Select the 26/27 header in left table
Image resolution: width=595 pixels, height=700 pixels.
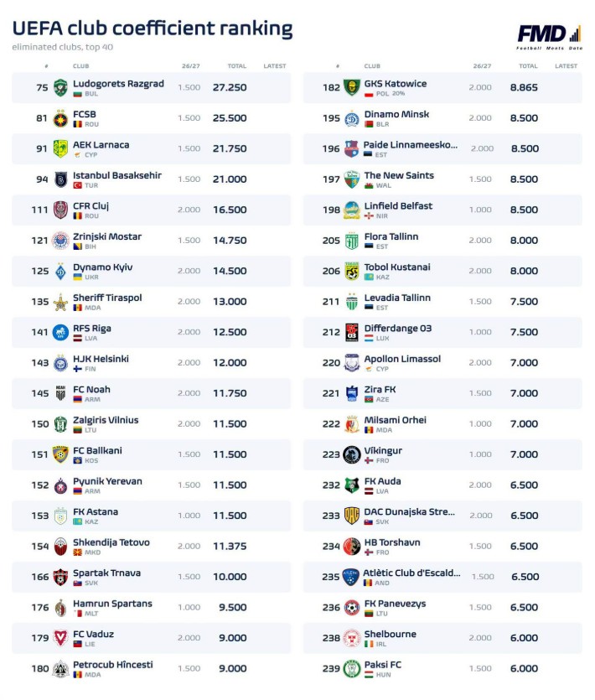(190, 66)
